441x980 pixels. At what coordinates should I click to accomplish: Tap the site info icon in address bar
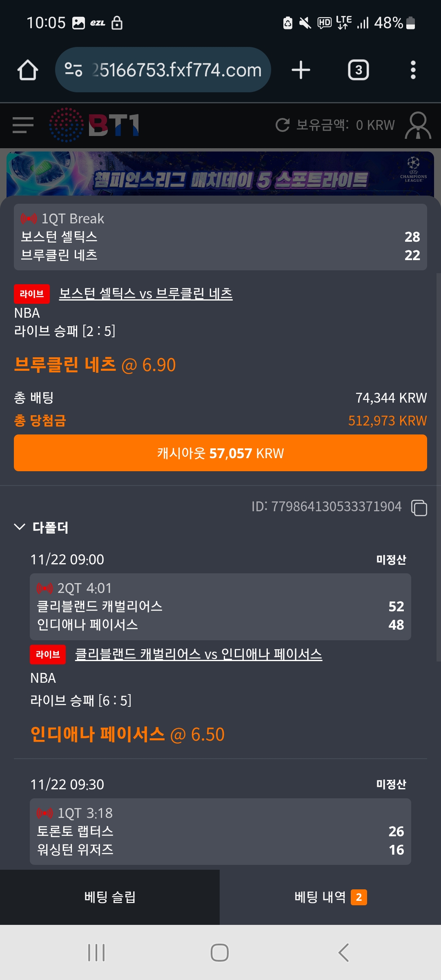pyautogui.click(x=73, y=70)
